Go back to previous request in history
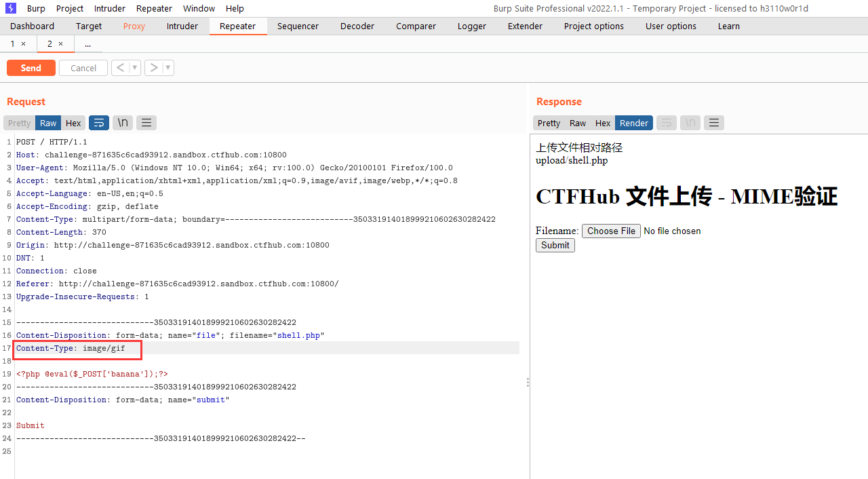 (120, 68)
